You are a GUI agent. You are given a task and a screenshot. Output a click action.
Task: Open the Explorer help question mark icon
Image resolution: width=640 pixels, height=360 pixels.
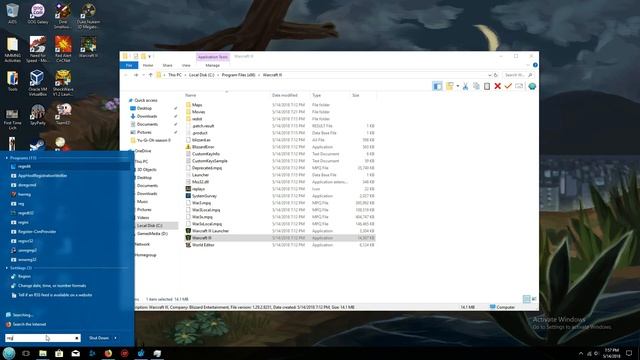tap(535, 65)
